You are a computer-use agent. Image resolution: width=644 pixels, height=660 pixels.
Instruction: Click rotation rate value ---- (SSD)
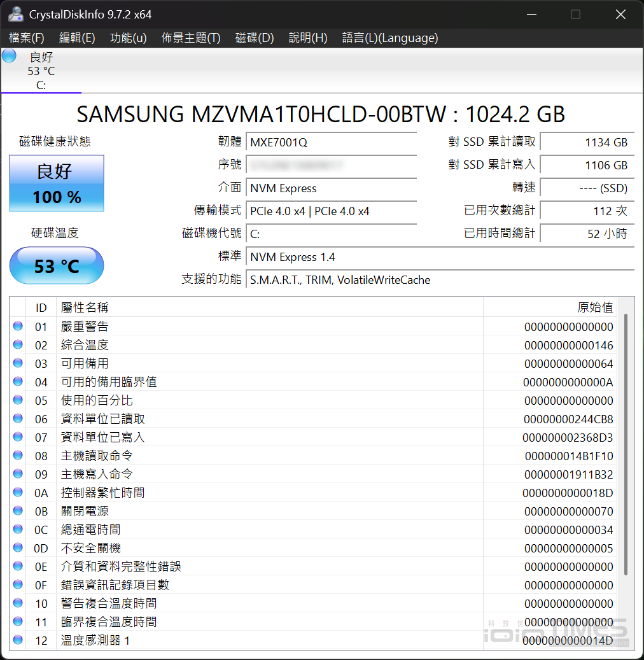click(587, 188)
